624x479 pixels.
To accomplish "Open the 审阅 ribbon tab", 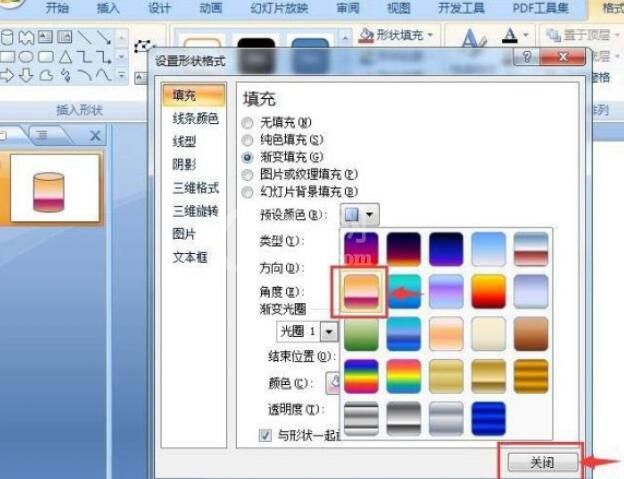I will (x=348, y=8).
